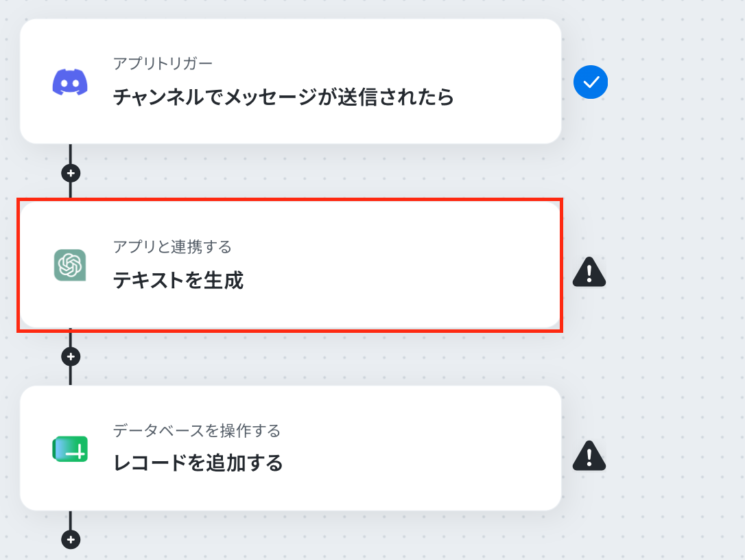Click empty dotted canvas right of checkmark
The width and height of the screenshot is (745, 560).
click(x=674, y=82)
